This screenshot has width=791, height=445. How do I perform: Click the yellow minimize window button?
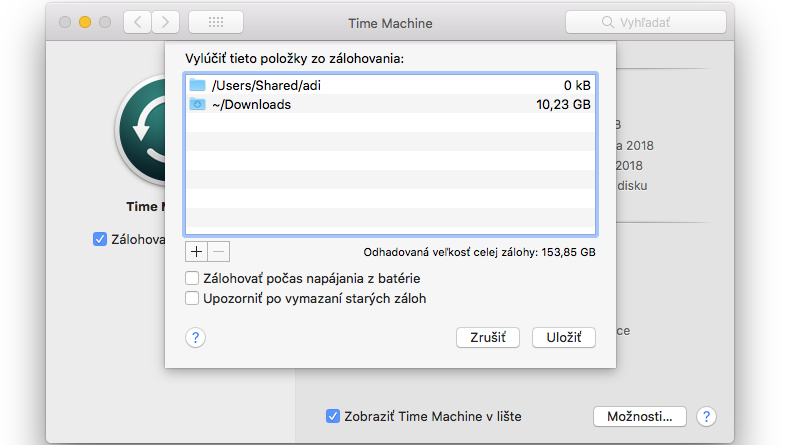(x=85, y=22)
